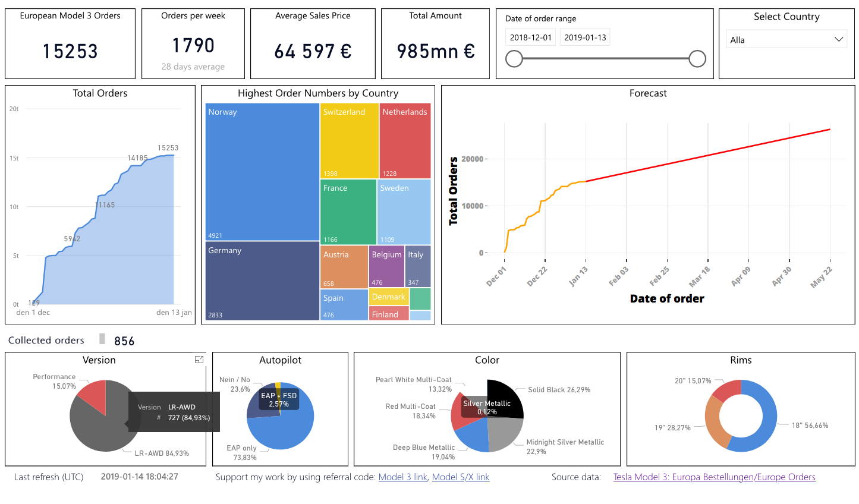Open the Tesla Model 3 Europe Orders source link
This screenshot has width=859, height=504.
click(715, 477)
